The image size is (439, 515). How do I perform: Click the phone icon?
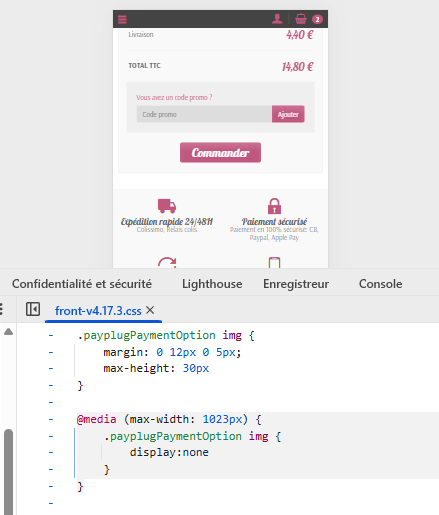coord(274,263)
